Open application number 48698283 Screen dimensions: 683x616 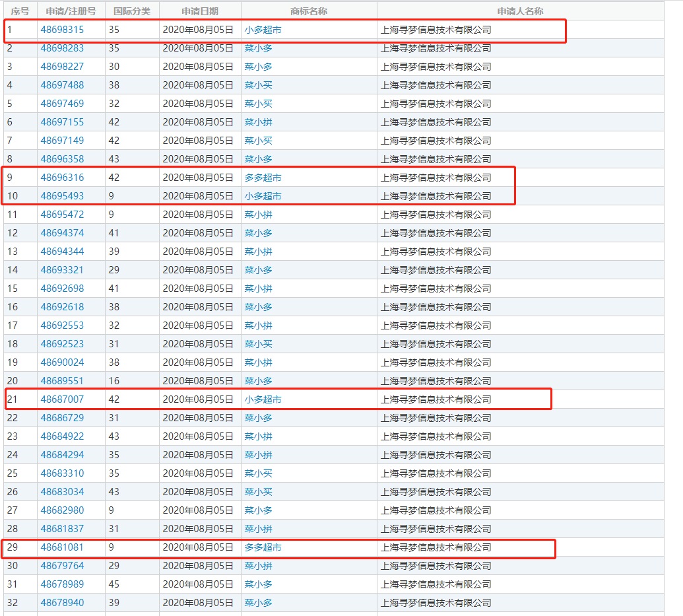(62, 48)
